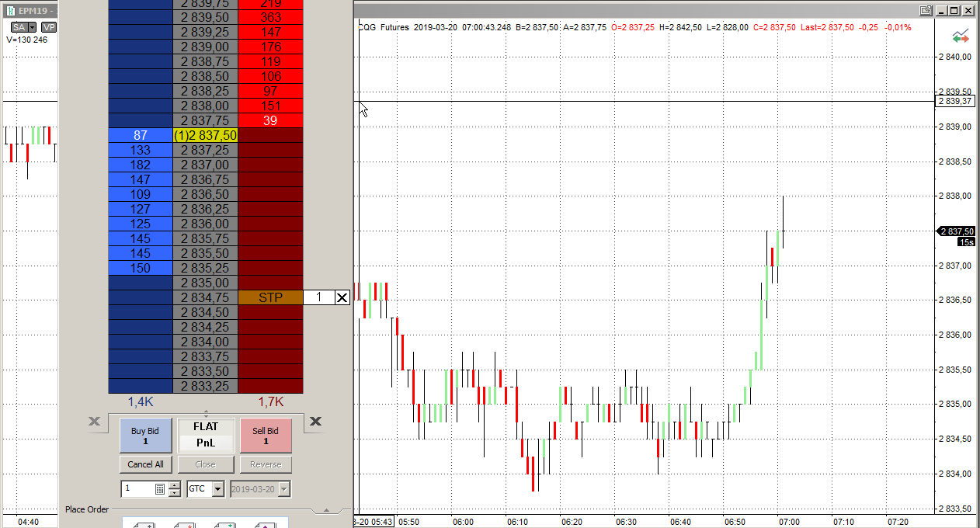This screenshot has width=980, height=528.
Task: Click fourth order type icon with purple mark
Action: coord(264,525)
